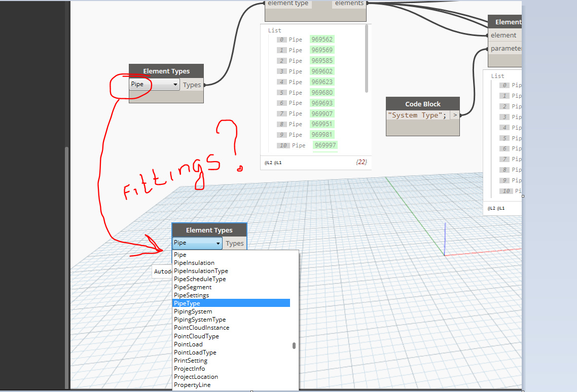Click element ID 969623
This screenshot has width=577, height=392.
click(x=322, y=82)
